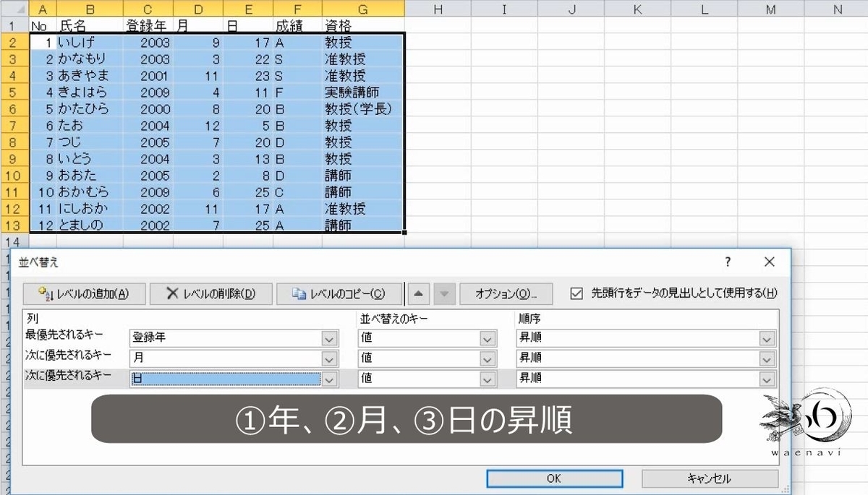Click the select-all corner of the sheet
The image size is (868, 495).
[14, 9]
